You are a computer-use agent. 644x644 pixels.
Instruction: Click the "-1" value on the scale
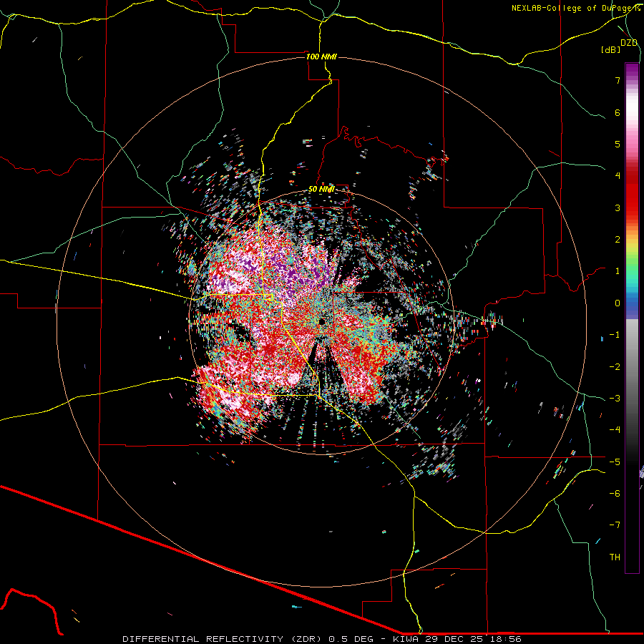click(615, 335)
